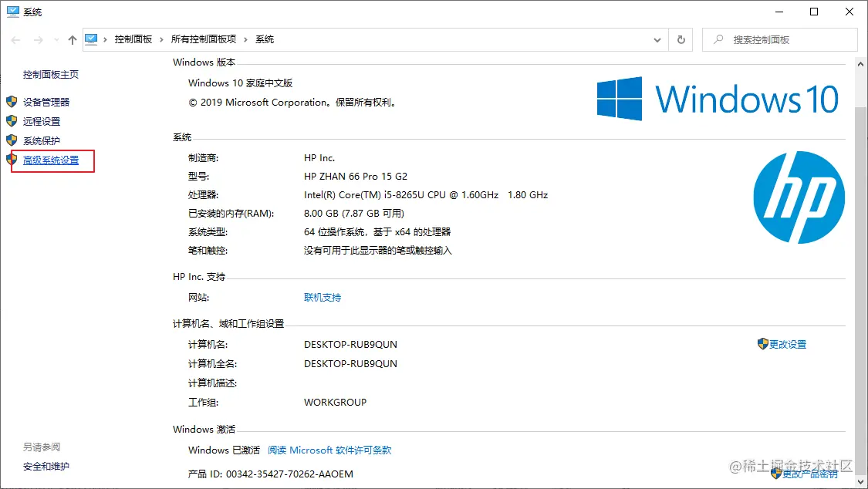868x489 pixels.
Task: Click the System window title icon
Action: click(13, 12)
